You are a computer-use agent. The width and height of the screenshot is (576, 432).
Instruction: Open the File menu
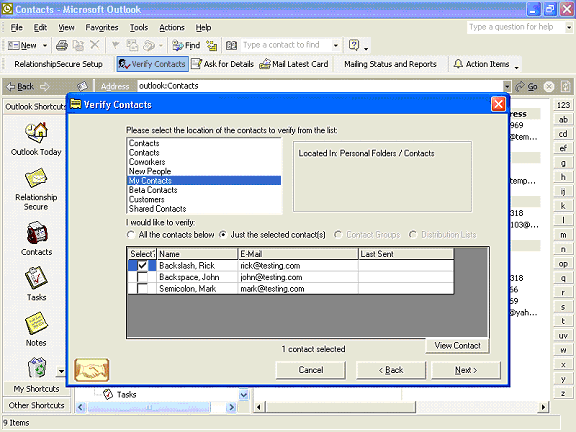tap(17, 28)
